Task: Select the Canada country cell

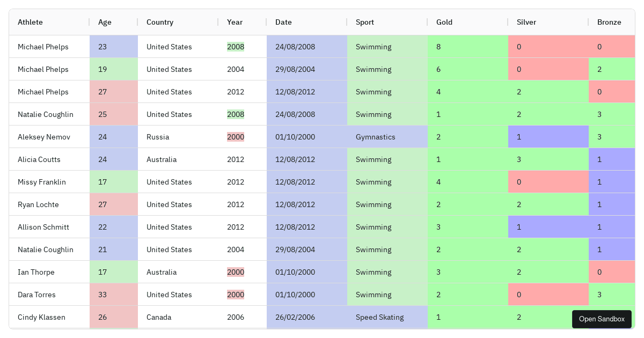Action: tap(159, 317)
